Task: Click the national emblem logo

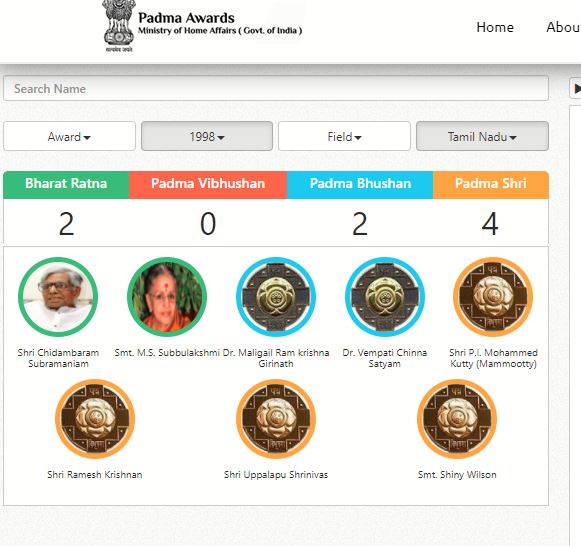Action: (119, 25)
